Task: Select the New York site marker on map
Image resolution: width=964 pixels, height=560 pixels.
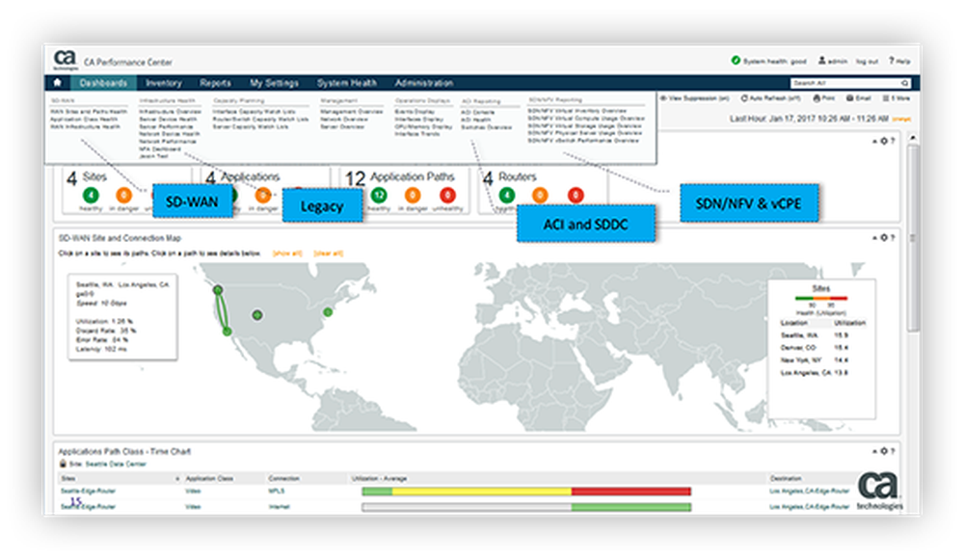Action: point(329,312)
